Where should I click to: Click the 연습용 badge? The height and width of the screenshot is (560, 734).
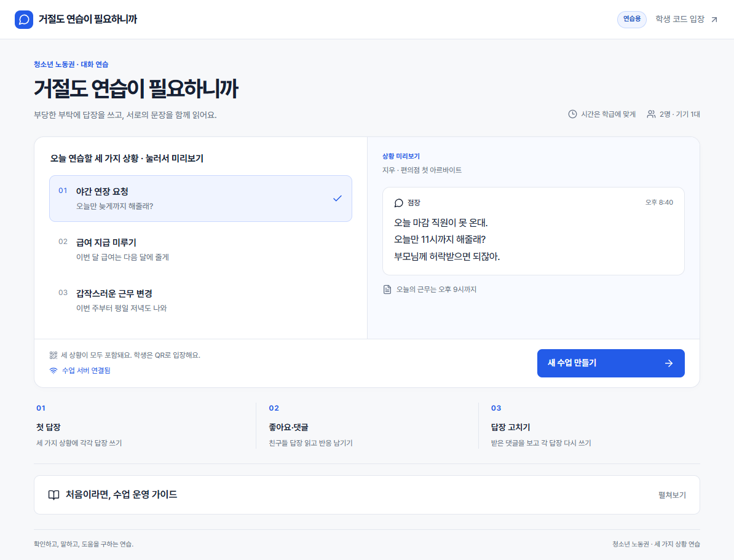pos(631,19)
